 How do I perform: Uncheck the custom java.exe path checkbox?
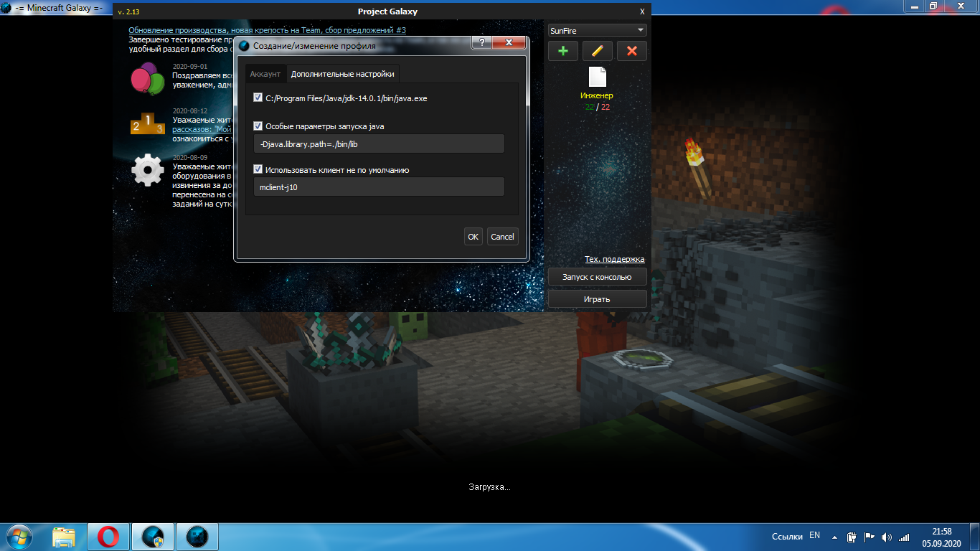[258, 98]
